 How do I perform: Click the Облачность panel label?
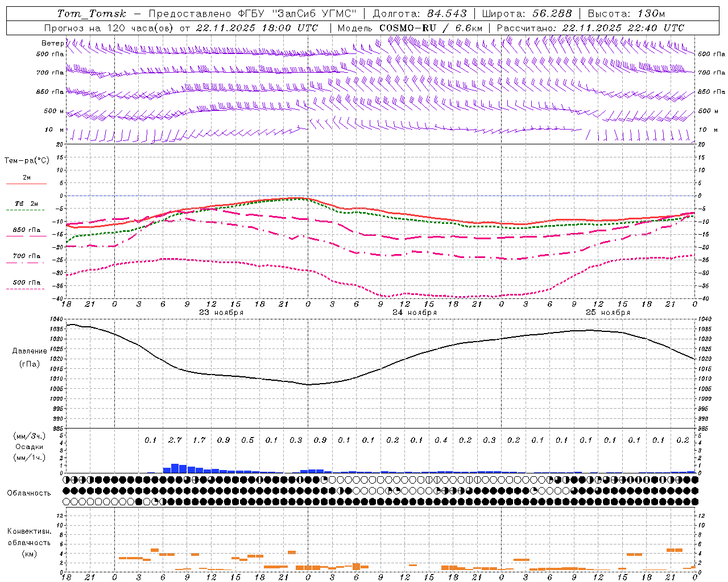[29, 493]
